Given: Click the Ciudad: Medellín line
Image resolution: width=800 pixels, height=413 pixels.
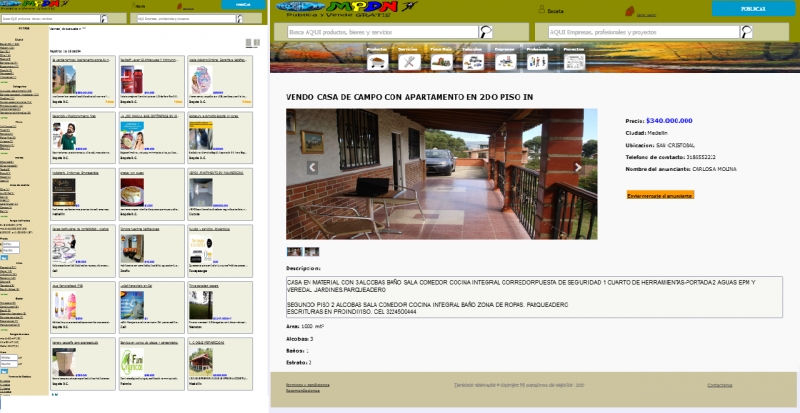Looking at the screenshot, I should (x=646, y=133).
